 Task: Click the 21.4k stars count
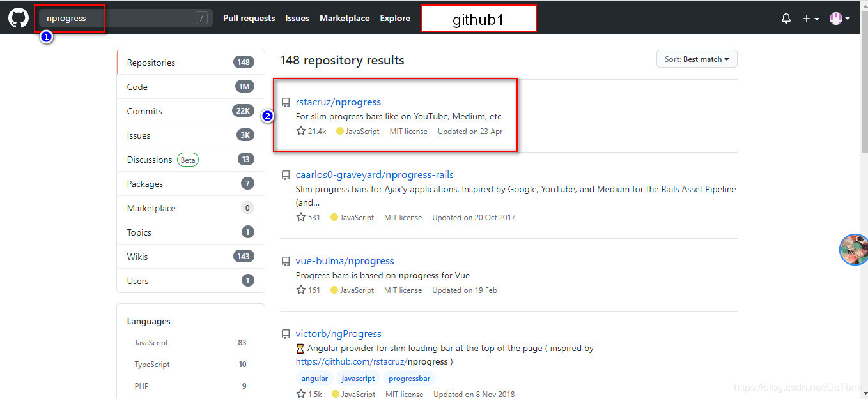point(311,132)
